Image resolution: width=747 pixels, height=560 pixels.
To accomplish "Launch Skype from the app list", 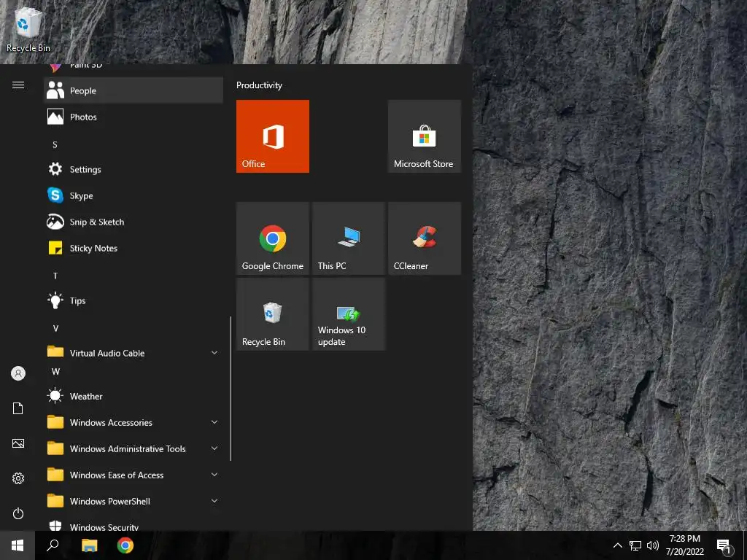I will tap(133, 195).
